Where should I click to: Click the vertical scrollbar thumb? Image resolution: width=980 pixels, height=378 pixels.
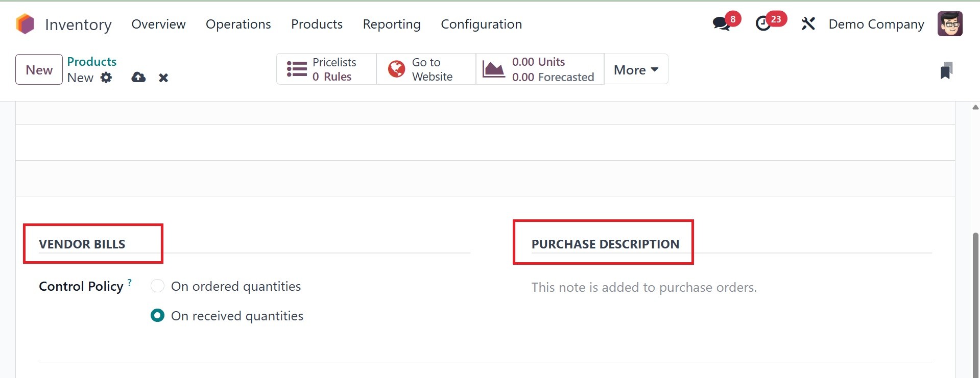975,301
